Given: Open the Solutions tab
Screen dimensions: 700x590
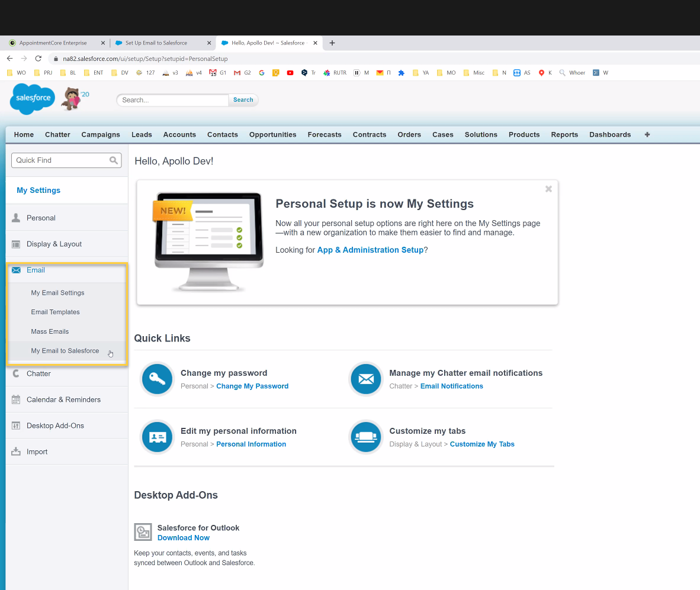Looking at the screenshot, I should coord(481,135).
